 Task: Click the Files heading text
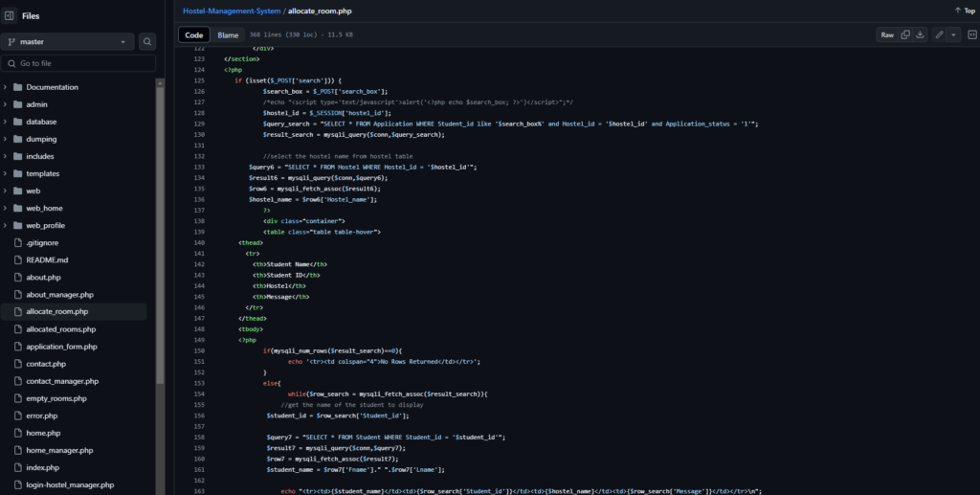pos(31,16)
